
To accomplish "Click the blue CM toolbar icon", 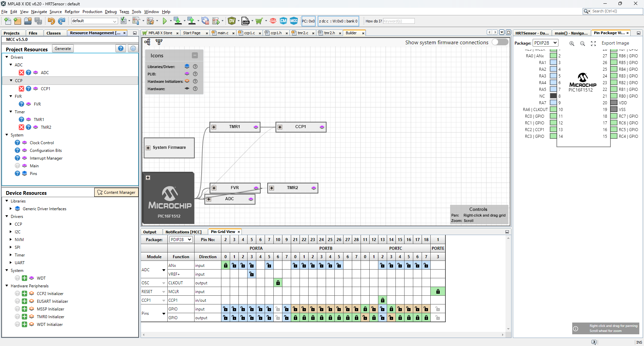I will (283, 21).
